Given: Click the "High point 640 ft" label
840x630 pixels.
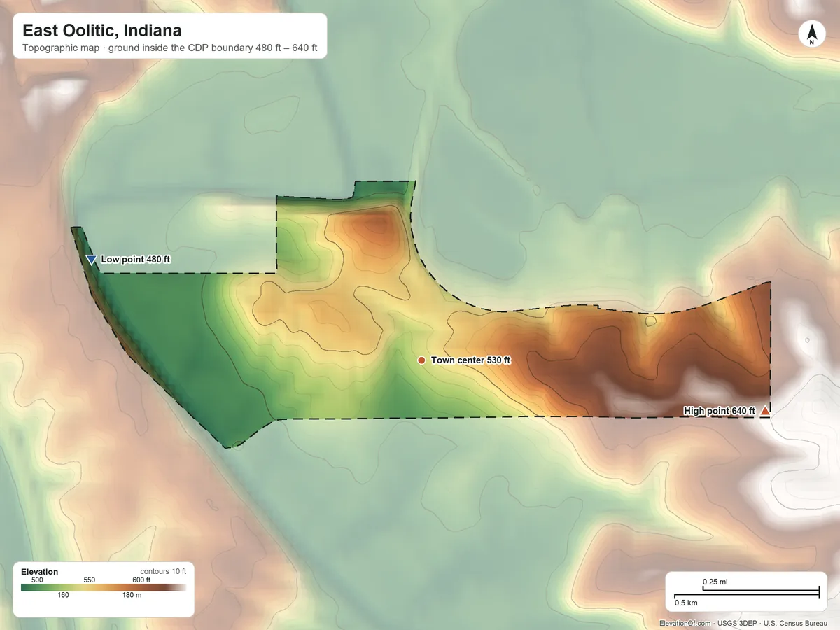Looking at the screenshot, I should 720,411.
